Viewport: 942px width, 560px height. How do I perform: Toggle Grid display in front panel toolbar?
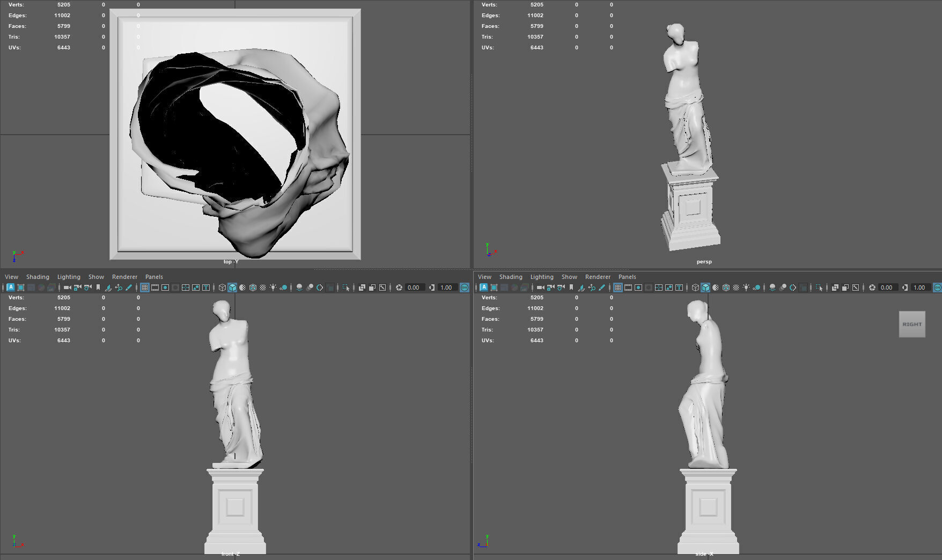click(x=145, y=288)
